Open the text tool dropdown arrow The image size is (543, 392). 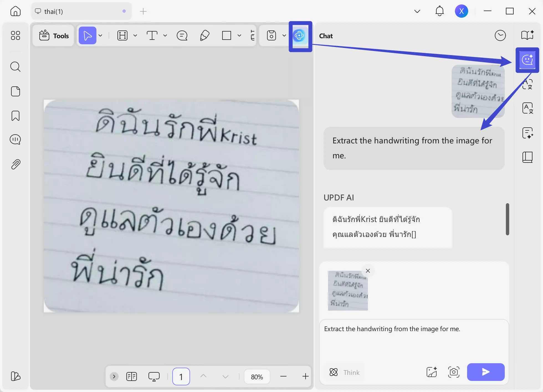tap(165, 35)
